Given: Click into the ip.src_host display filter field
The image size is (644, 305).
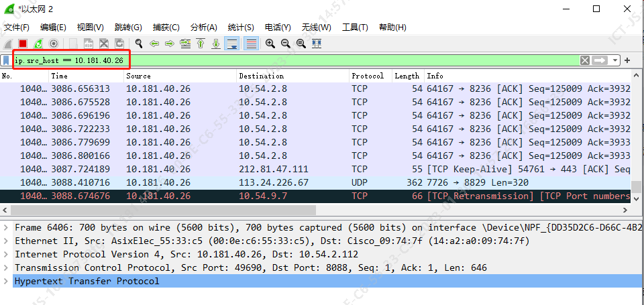Looking at the screenshot, I should (x=335, y=60).
